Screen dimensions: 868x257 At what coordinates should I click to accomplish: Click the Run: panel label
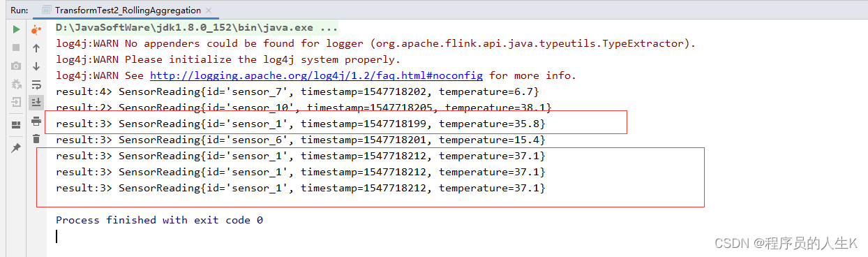point(19,10)
